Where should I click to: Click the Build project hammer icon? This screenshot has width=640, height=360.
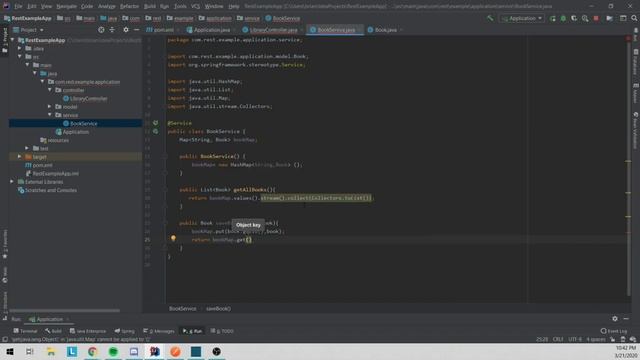(x=490, y=18)
